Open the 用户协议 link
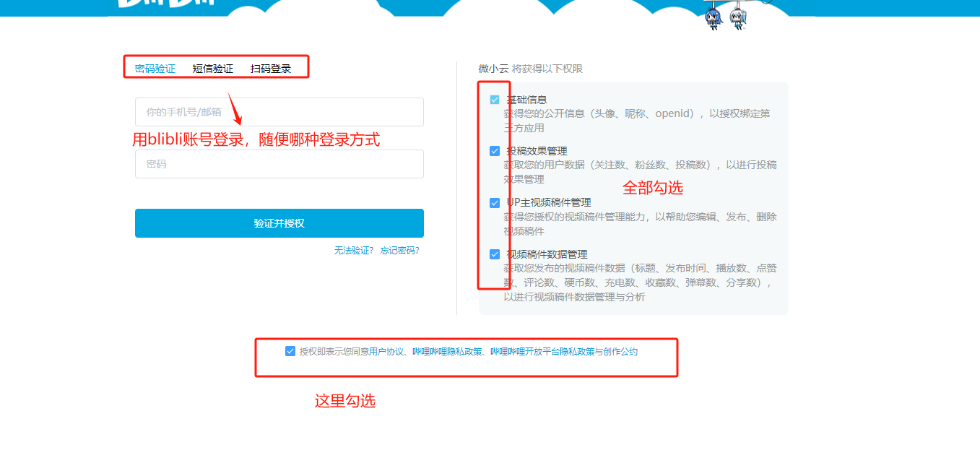Viewport: 980px width, 458px height. (x=386, y=352)
